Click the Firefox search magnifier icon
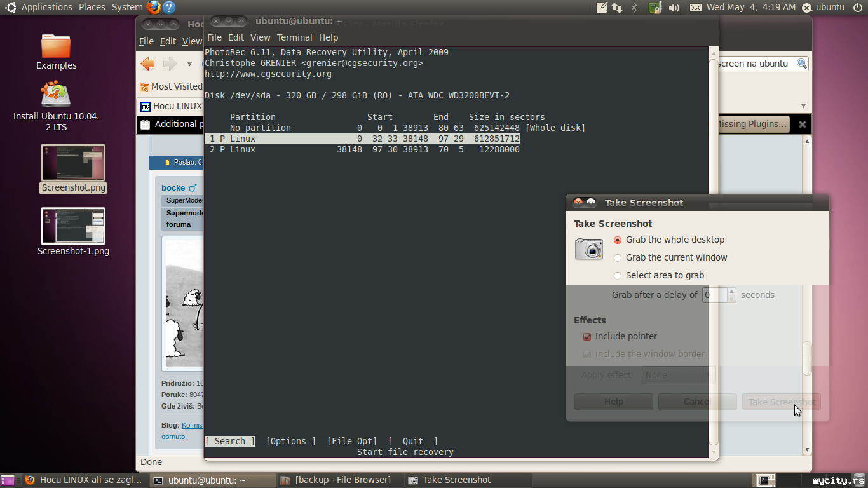Screen dimensions: 868x488 [x=802, y=64]
